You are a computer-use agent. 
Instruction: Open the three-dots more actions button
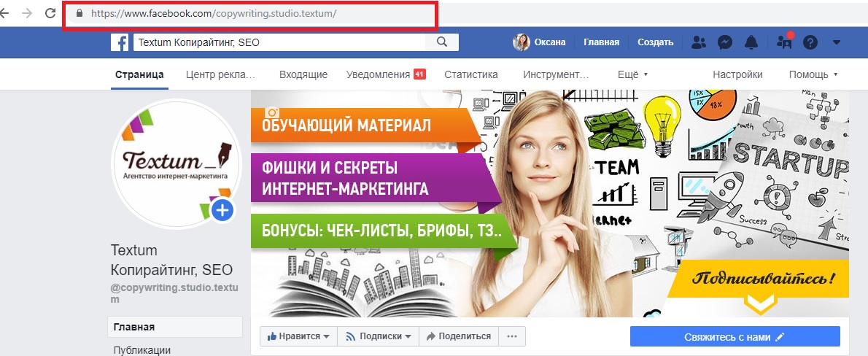tap(512, 336)
